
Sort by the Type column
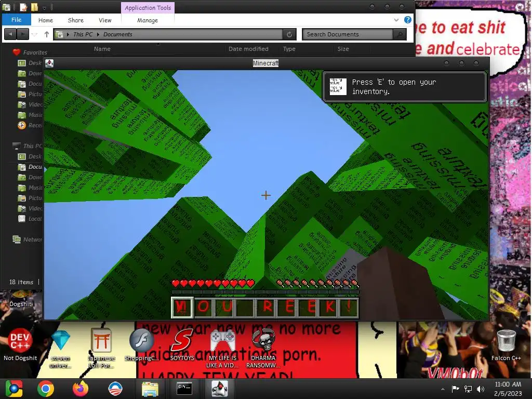click(289, 49)
